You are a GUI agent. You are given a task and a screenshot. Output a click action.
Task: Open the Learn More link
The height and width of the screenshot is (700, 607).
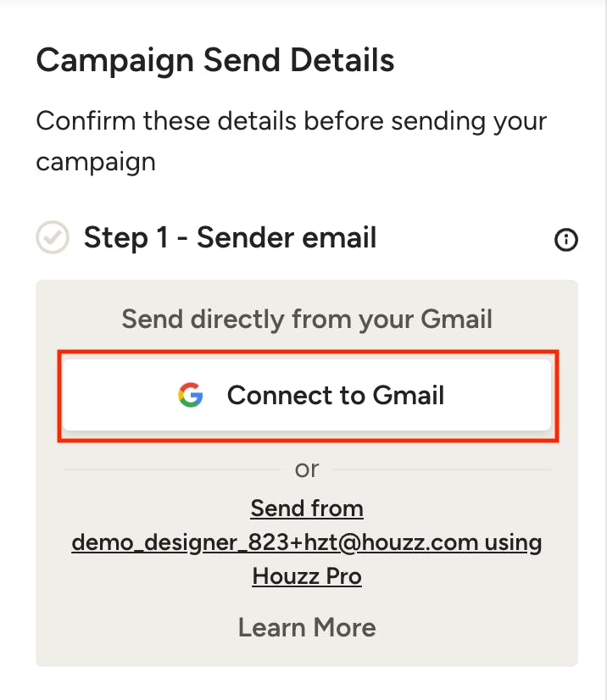(x=307, y=627)
